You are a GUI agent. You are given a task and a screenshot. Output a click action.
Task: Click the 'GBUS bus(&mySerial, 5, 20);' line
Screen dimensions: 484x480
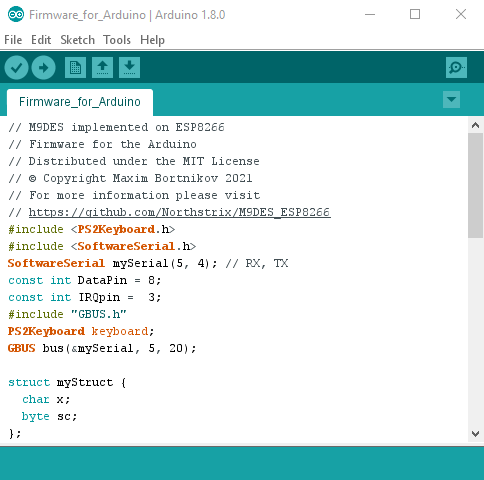click(x=102, y=348)
